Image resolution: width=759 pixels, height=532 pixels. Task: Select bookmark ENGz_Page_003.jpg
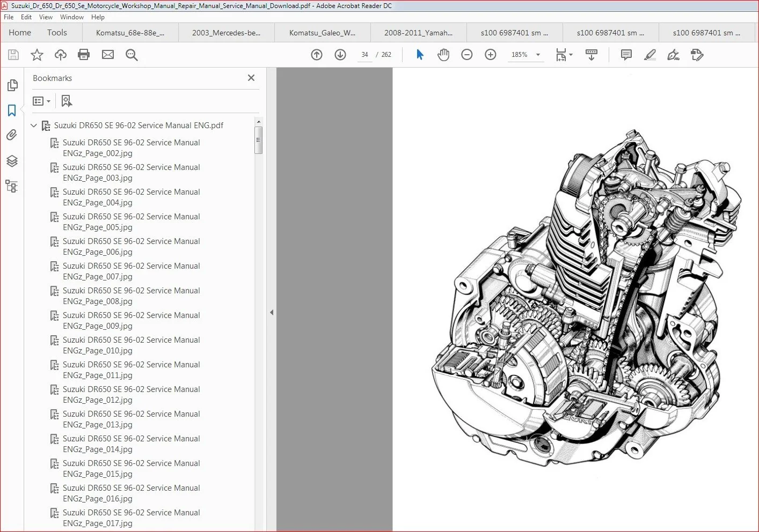pyautogui.click(x=131, y=173)
